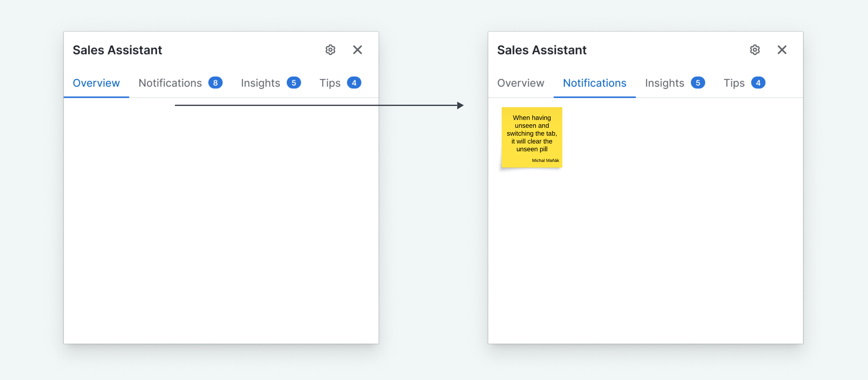Open settings gear in left Sales Assistant panel
868x380 pixels.
pyautogui.click(x=330, y=50)
